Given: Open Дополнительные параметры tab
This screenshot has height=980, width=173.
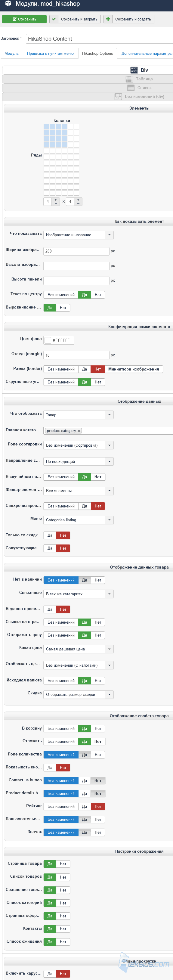Looking at the screenshot, I should (x=147, y=53).
